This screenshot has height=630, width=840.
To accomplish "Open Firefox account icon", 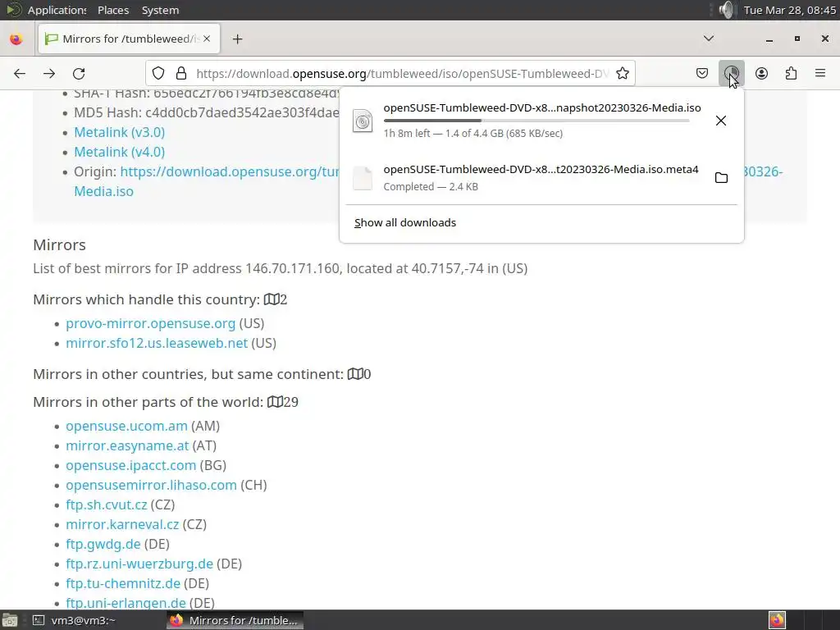I will (x=761, y=73).
